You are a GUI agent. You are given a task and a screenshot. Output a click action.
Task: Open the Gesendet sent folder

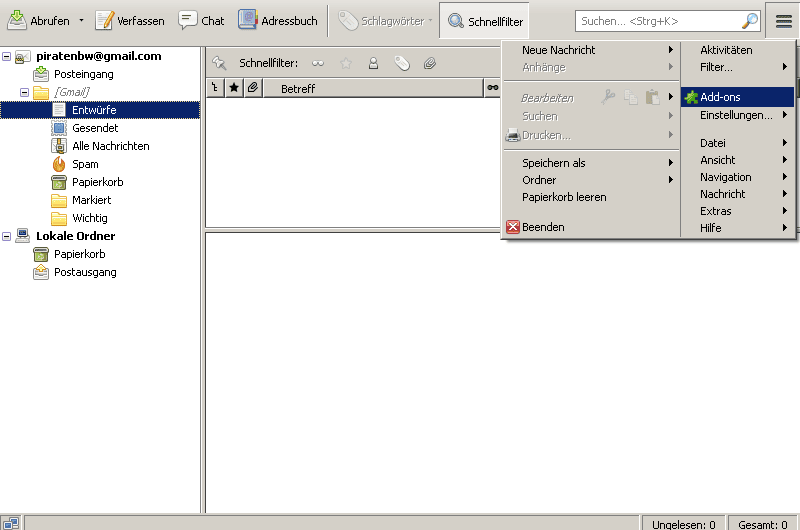tap(95, 128)
